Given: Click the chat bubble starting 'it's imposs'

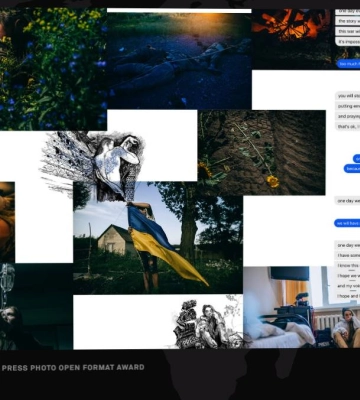Looking at the screenshot, I should click(x=348, y=42).
